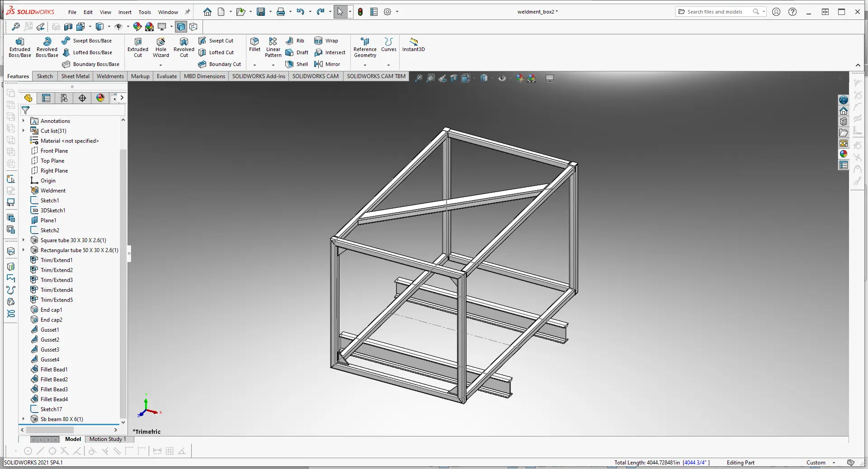Toggle the FeatureManager filter icon
The image size is (868, 469).
coord(26,110)
